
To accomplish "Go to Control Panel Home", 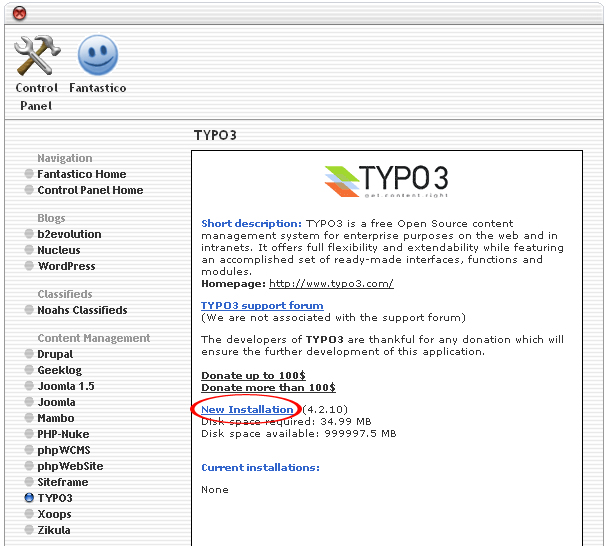I will pyautogui.click(x=90, y=190).
